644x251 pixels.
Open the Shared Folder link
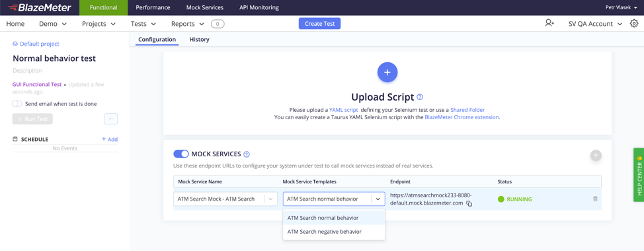[468, 110]
